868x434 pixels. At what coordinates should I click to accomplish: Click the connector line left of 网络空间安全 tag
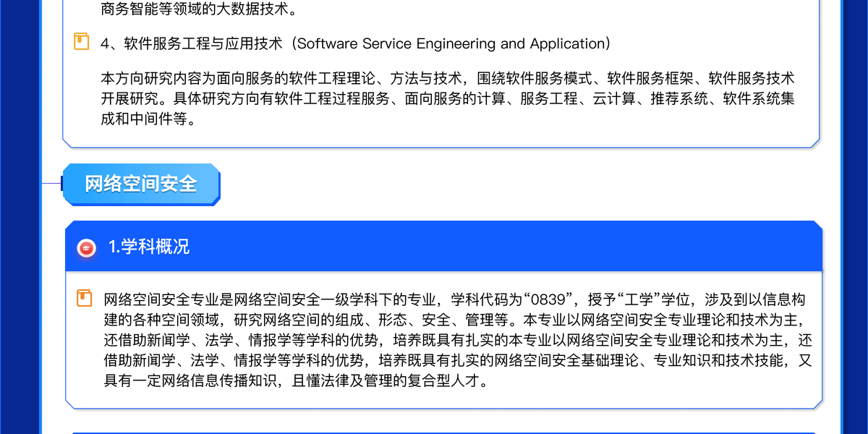[52, 184]
